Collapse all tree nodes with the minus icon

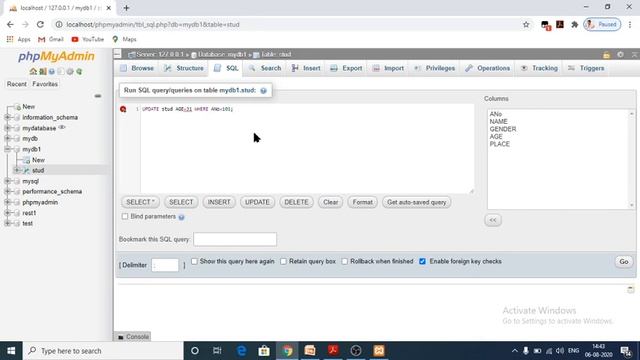pos(98,96)
